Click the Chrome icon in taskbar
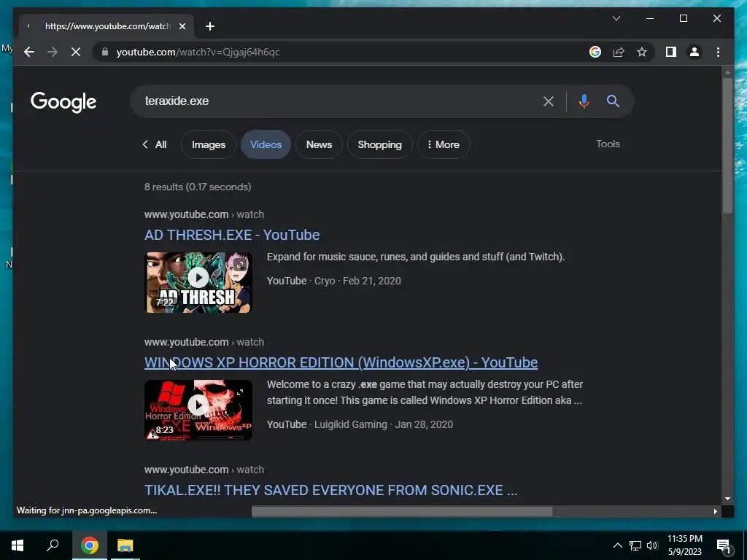 tap(90, 545)
